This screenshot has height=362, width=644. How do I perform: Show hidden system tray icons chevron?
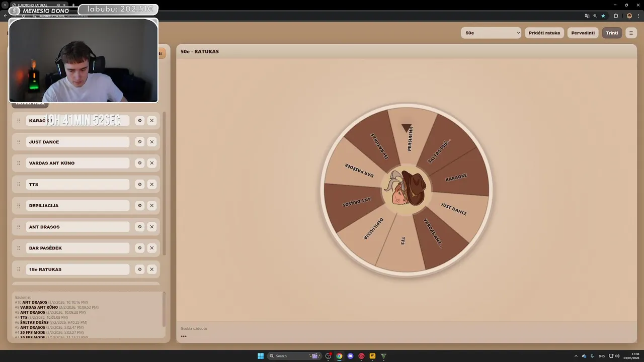click(x=576, y=356)
